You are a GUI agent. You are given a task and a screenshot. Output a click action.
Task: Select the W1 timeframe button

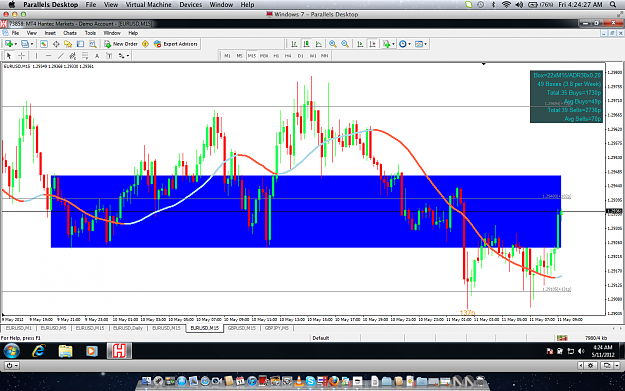pos(313,56)
